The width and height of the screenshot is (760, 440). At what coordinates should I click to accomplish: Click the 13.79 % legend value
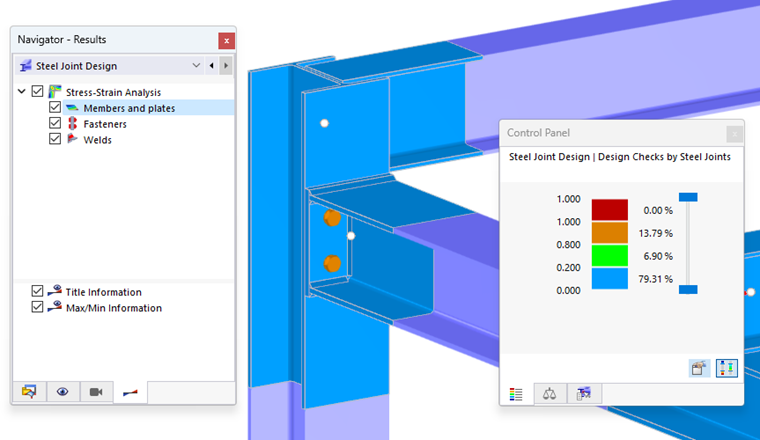coord(655,233)
